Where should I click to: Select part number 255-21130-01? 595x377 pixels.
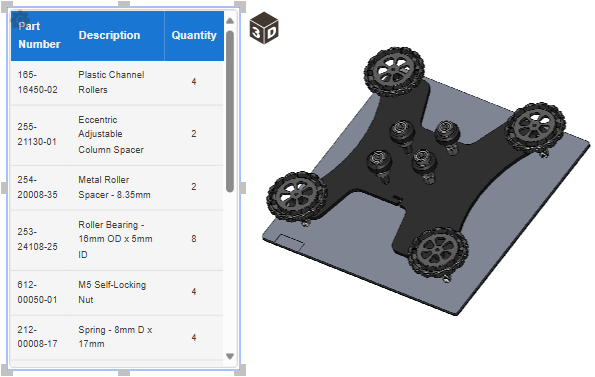(x=37, y=134)
